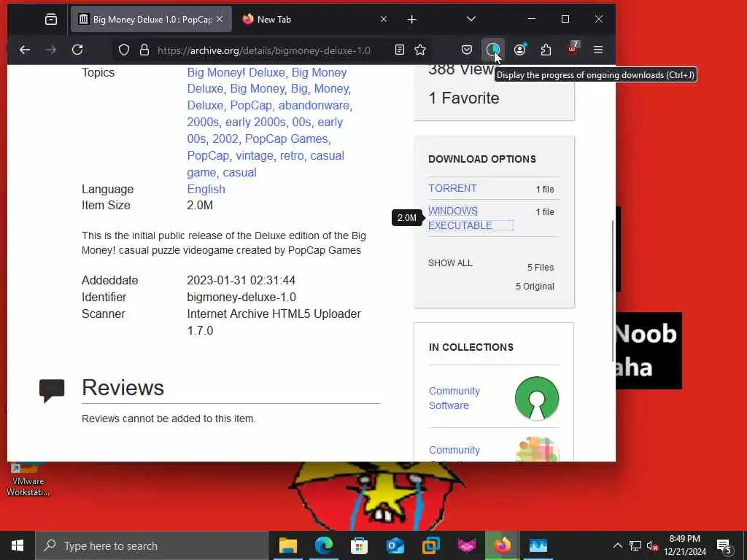Open VMware icon in the taskbar
Screen dimensions: 747x560
coord(430,545)
